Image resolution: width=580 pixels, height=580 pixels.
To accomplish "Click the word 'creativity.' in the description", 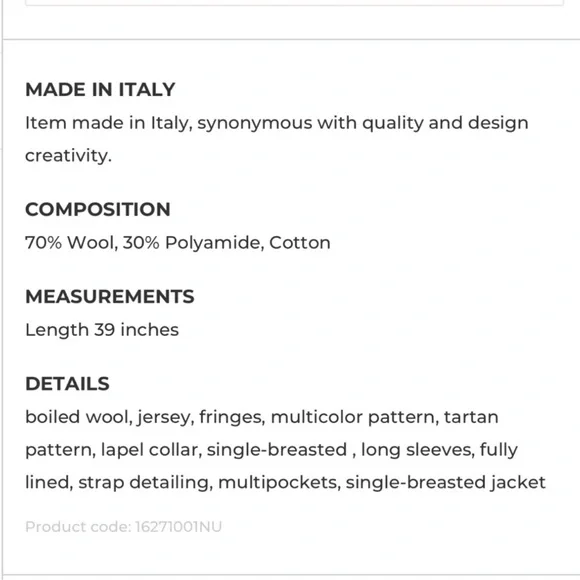I will click(68, 156).
